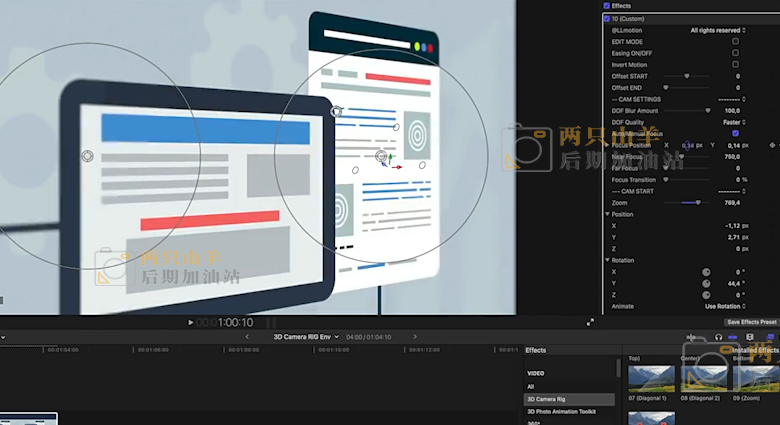Collapse the Position disclosure triangle
This screenshot has width=780, height=425.
(x=606, y=214)
